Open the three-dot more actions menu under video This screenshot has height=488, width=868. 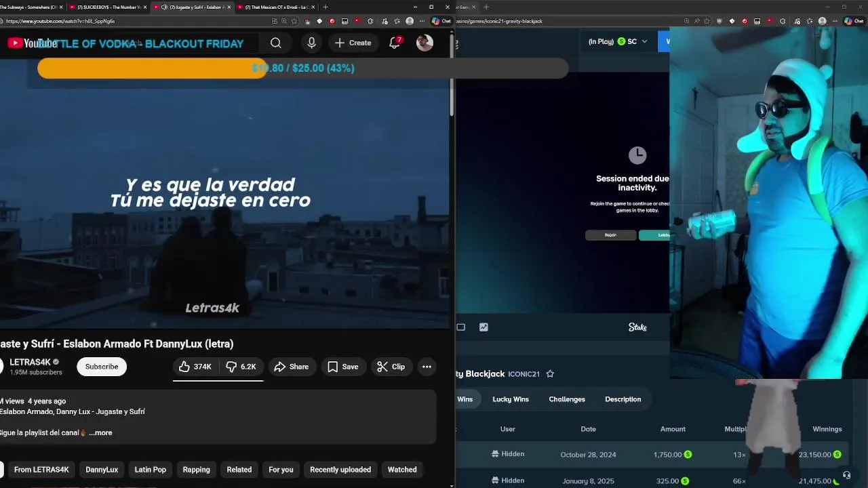[x=427, y=367]
